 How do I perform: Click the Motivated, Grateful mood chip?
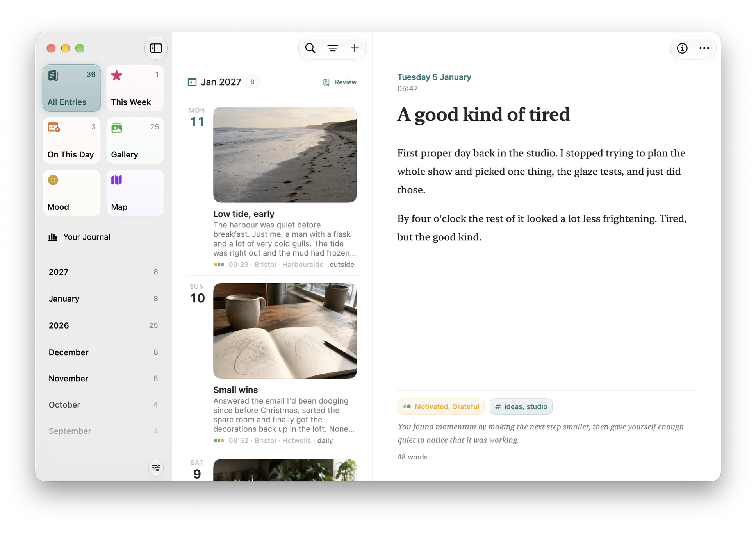coord(441,406)
